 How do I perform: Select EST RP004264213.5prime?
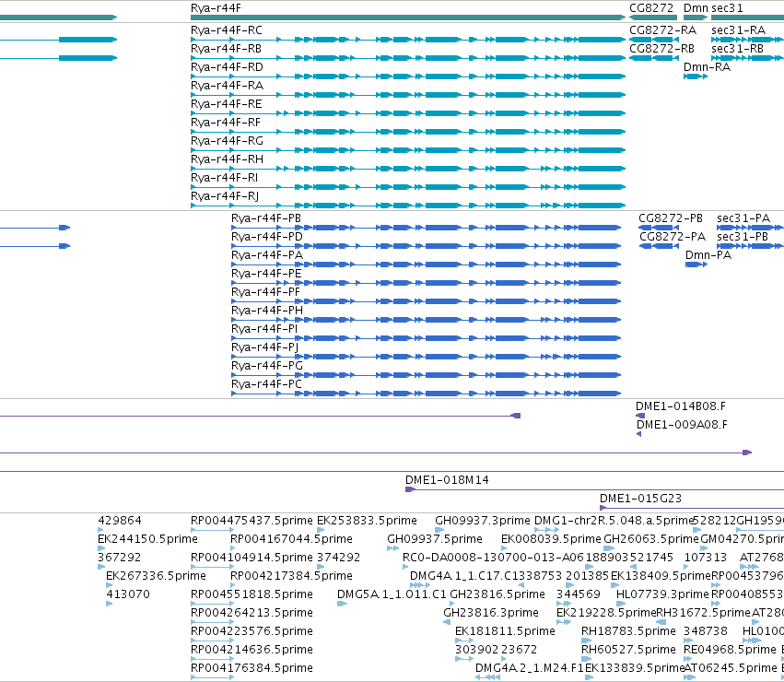coord(252,614)
